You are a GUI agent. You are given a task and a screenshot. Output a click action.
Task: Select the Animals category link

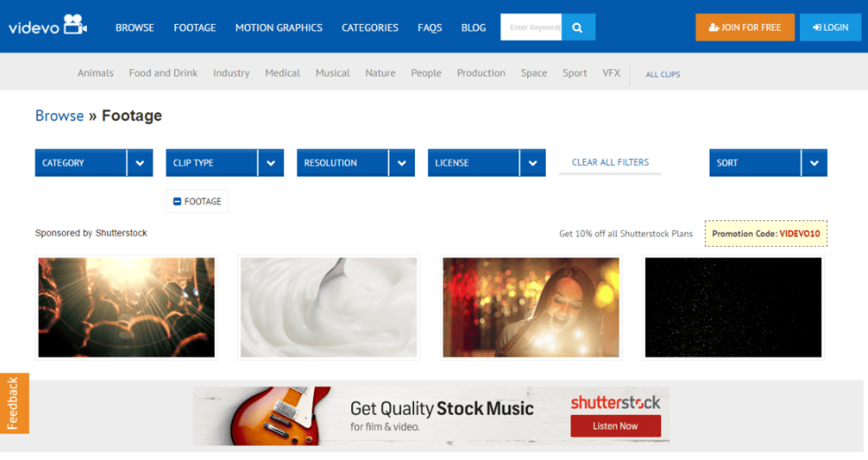[96, 73]
